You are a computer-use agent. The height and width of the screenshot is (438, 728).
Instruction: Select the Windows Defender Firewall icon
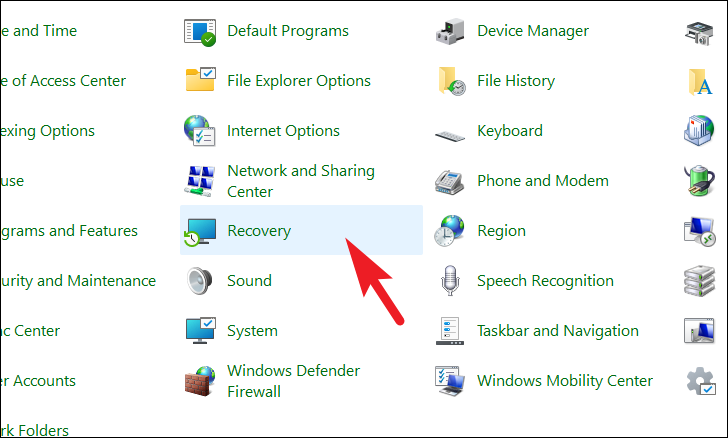coord(201,381)
